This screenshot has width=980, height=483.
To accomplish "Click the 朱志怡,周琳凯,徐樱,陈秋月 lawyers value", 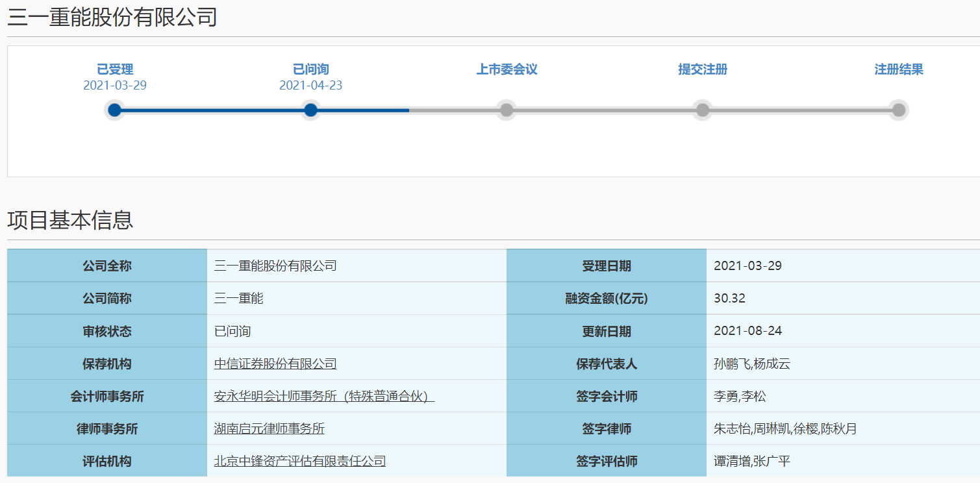I will (x=785, y=428).
